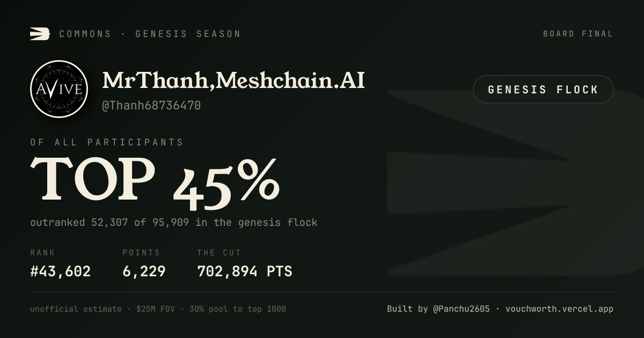
Task: Click the cut value 702,894 PTS
Action: coord(245,271)
